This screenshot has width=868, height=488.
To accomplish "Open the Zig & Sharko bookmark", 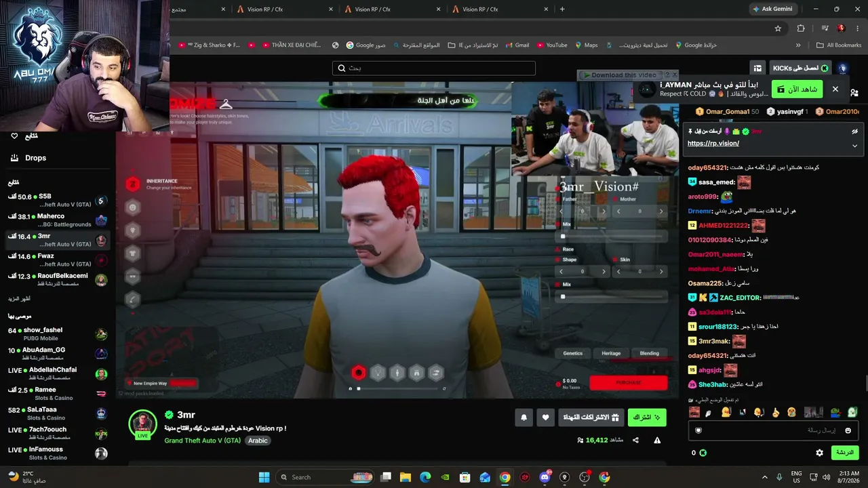I will (x=210, y=45).
